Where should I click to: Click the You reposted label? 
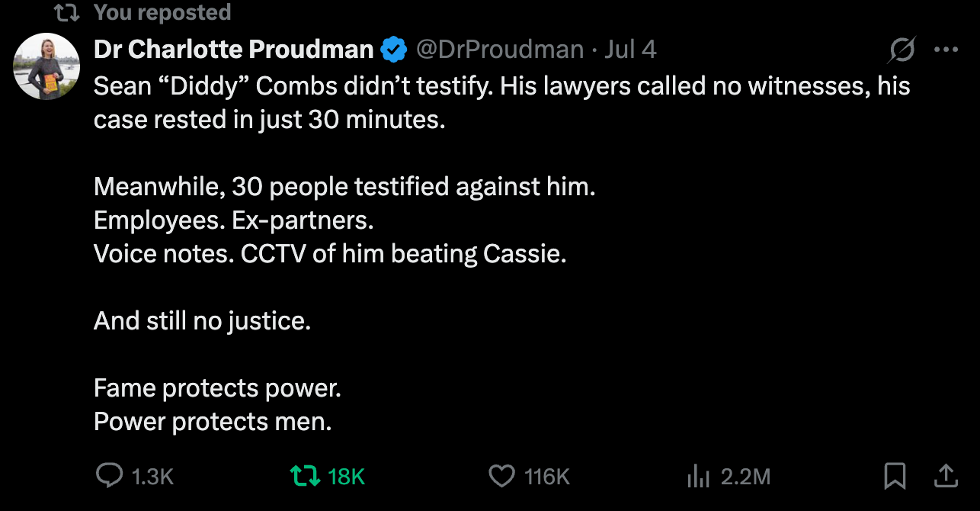pyautogui.click(x=162, y=13)
